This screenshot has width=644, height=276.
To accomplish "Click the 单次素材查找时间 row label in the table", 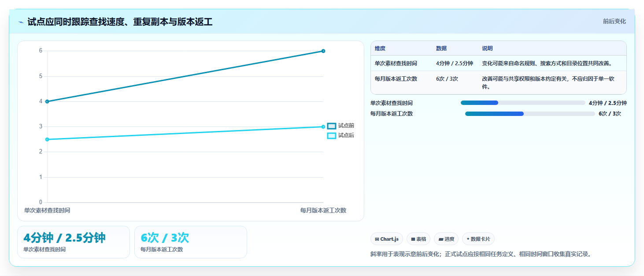I will 396,63.
